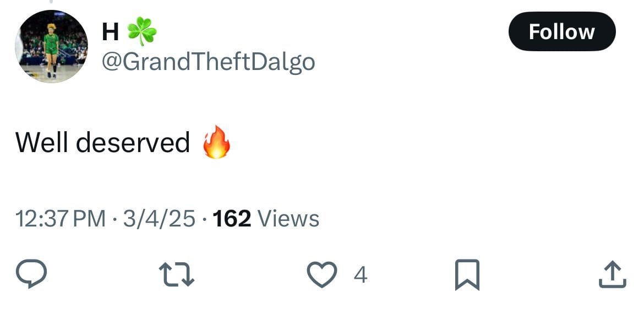Click the 12:37 PM timestamp

click(x=61, y=219)
